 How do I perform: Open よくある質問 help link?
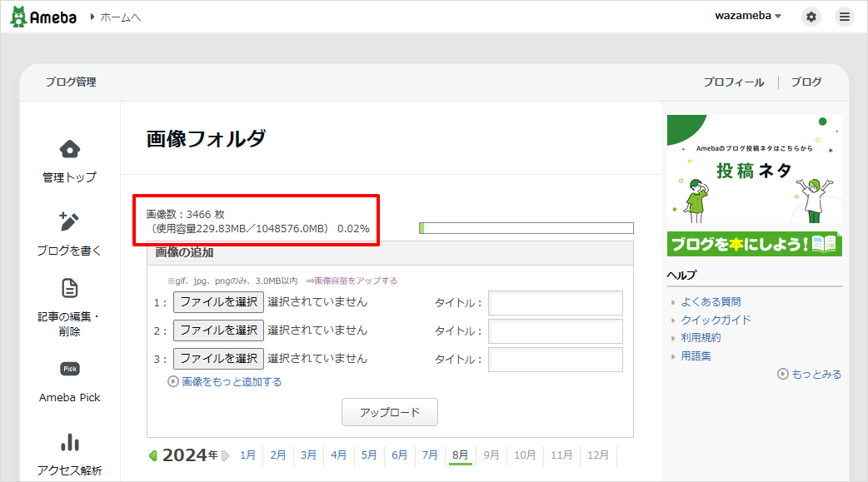[711, 301]
